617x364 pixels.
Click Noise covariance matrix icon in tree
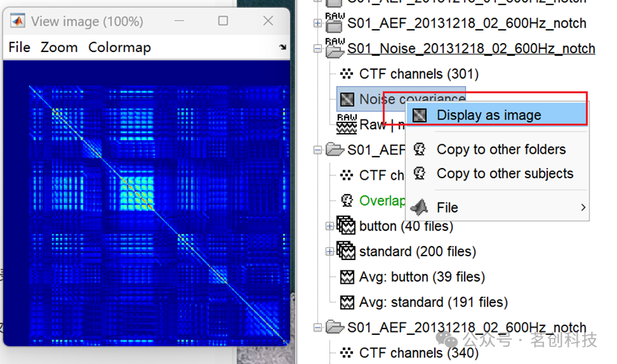(346, 100)
